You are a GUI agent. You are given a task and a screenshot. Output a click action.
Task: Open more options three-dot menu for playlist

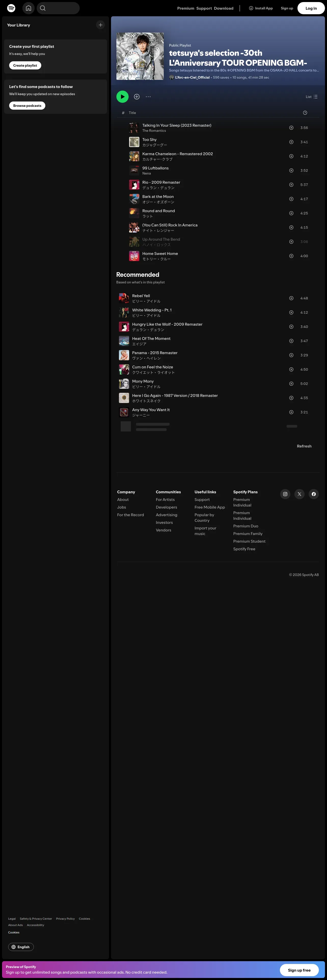pos(148,97)
